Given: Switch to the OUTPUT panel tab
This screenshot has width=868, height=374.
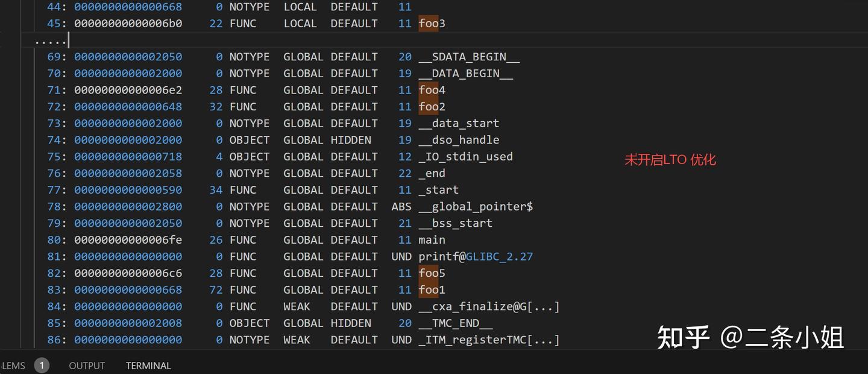Looking at the screenshot, I should [x=87, y=366].
